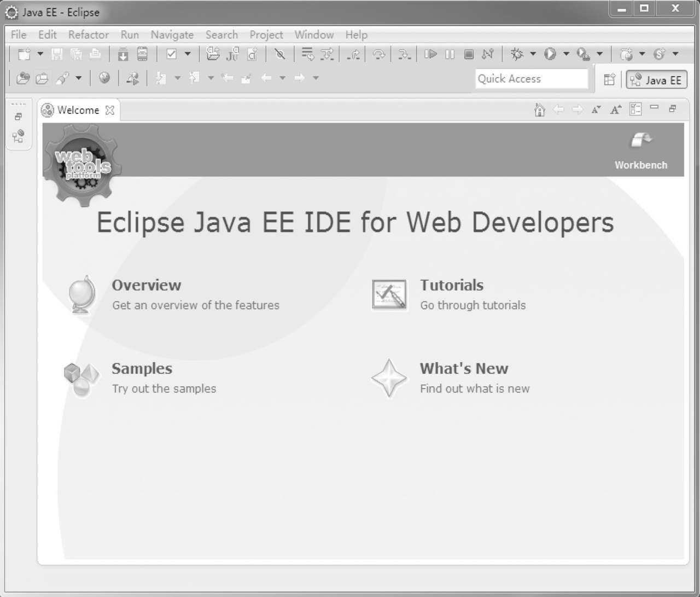Image resolution: width=700 pixels, height=597 pixels.
Task: Click the Suspend (pause) debug icon
Action: 450,54
